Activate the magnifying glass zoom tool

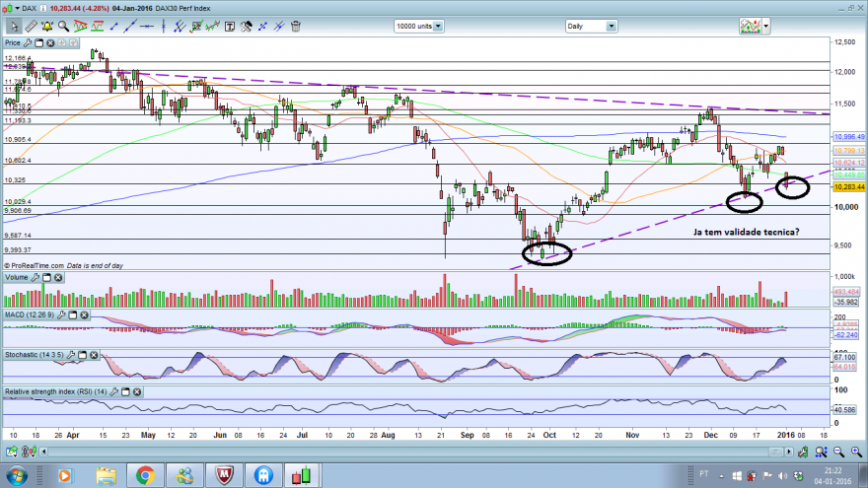64,26
